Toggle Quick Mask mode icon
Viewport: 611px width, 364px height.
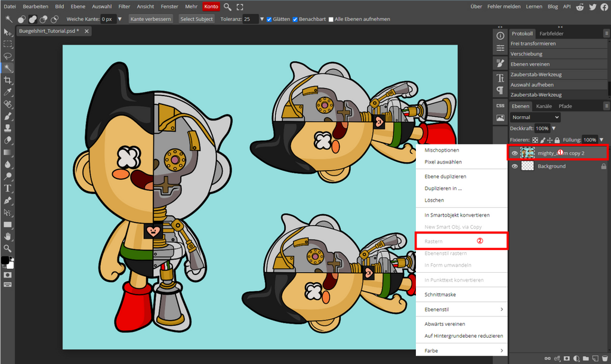[x=7, y=274]
